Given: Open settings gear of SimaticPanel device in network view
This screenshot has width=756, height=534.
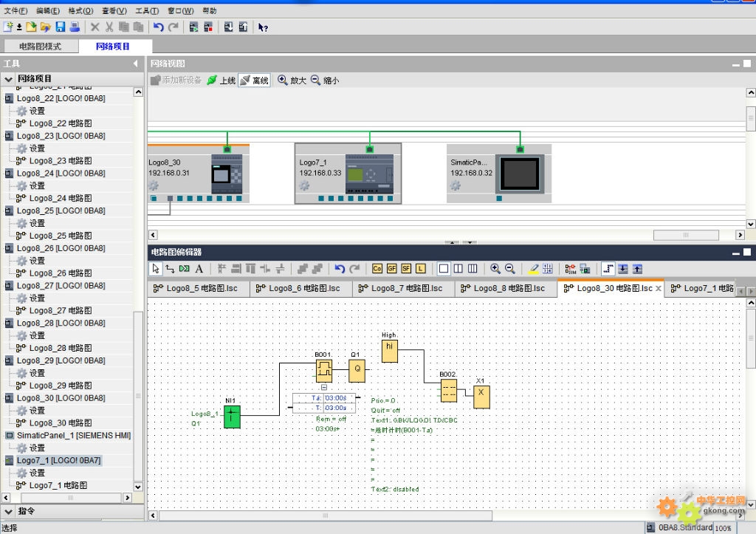Looking at the screenshot, I should [x=455, y=185].
